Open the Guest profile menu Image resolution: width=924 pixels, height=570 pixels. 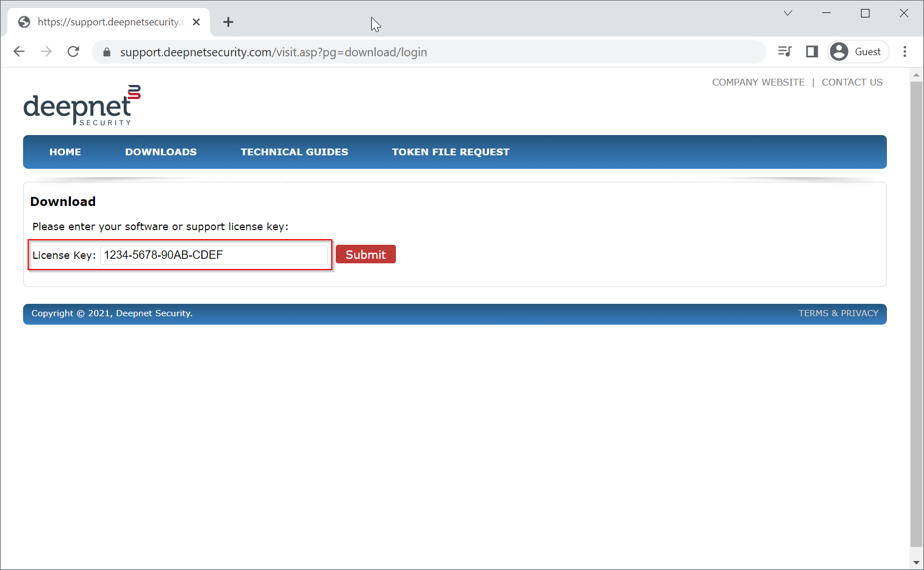(858, 52)
